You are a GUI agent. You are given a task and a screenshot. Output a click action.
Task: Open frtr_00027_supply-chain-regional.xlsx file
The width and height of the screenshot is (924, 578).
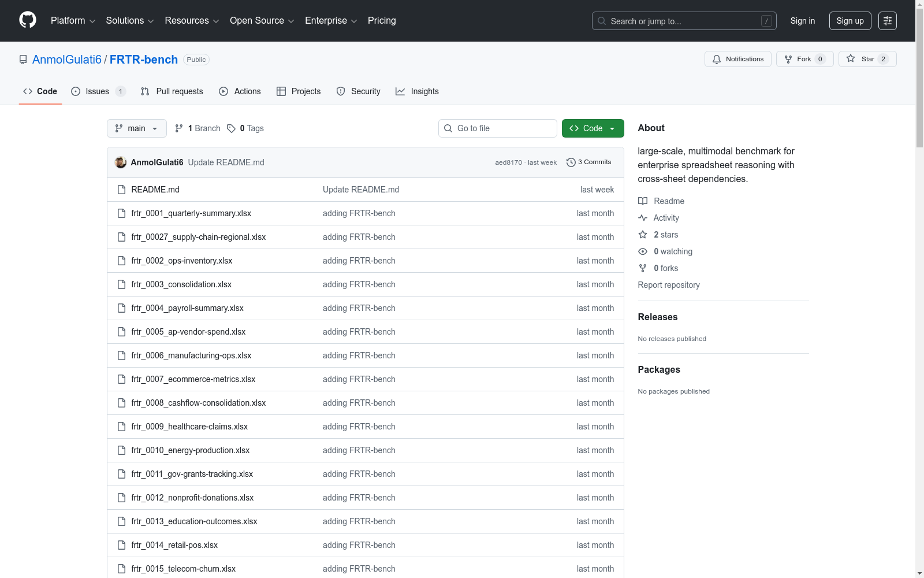(199, 237)
